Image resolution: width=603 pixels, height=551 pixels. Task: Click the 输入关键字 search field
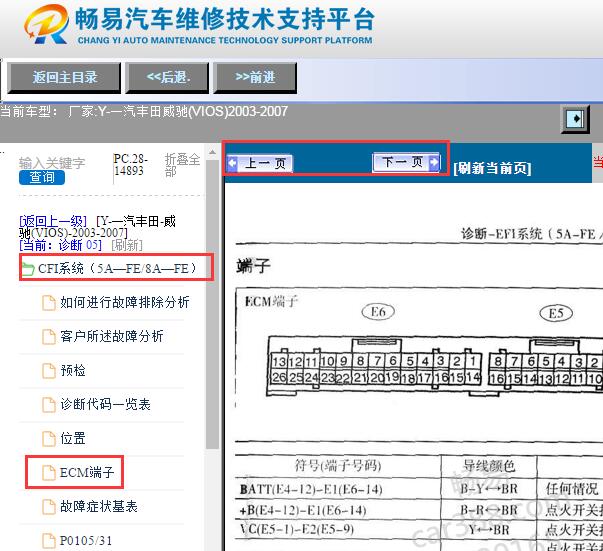click(52, 163)
